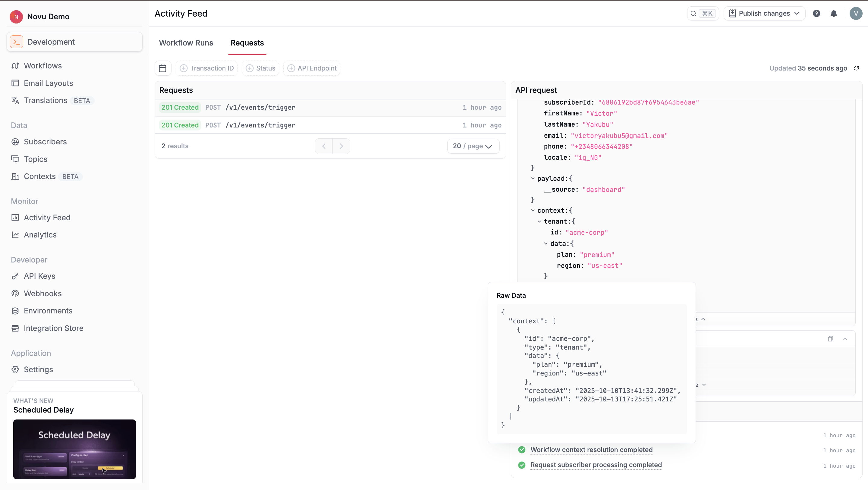Open the Requests tab
This screenshot has height=490, width=868.
point(247,43)
